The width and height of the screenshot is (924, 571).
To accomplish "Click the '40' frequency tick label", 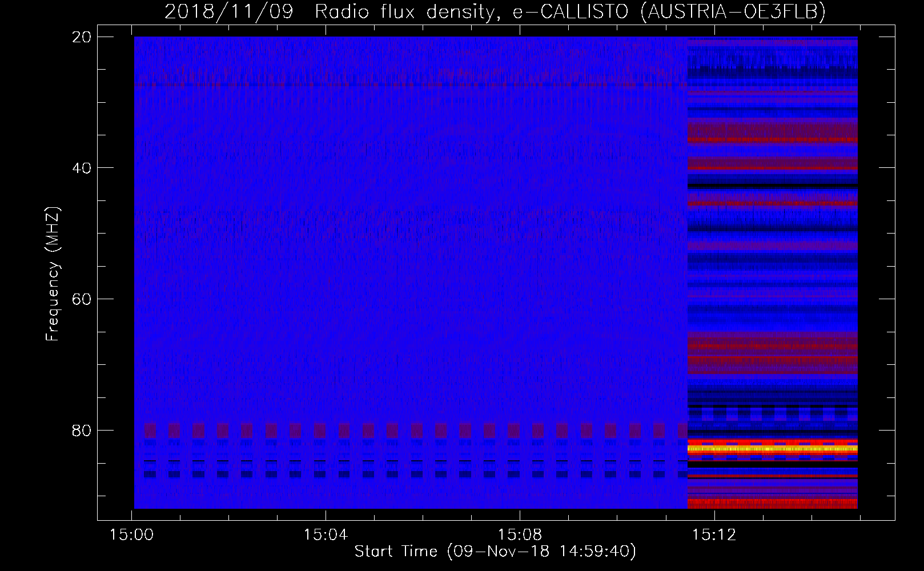I will [82, 168].
